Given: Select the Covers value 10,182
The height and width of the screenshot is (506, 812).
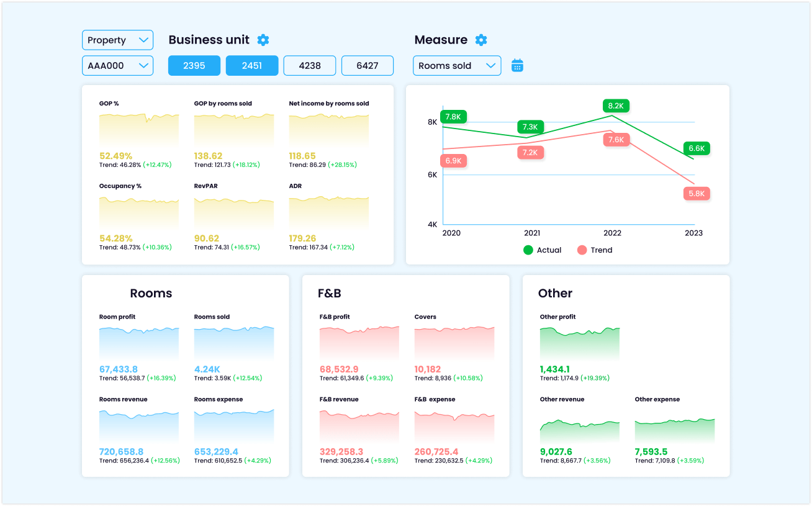Looking at the screenshot, I should click(428, 369).
